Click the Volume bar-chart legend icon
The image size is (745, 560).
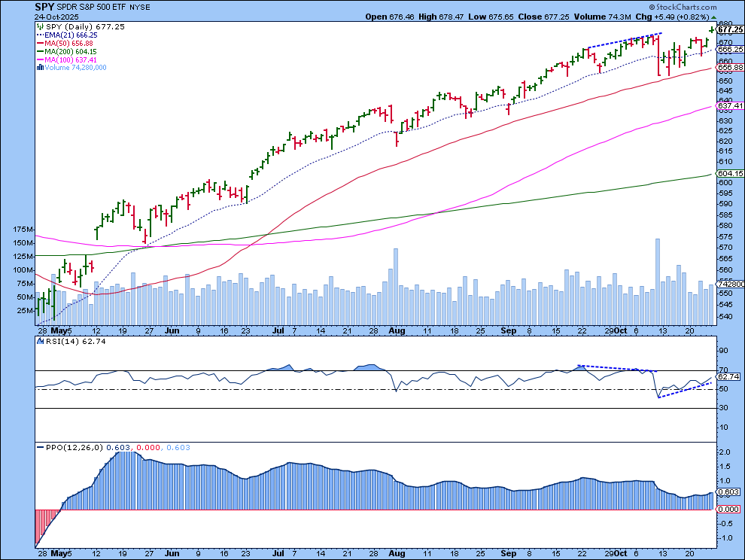(x=39, y=68)
